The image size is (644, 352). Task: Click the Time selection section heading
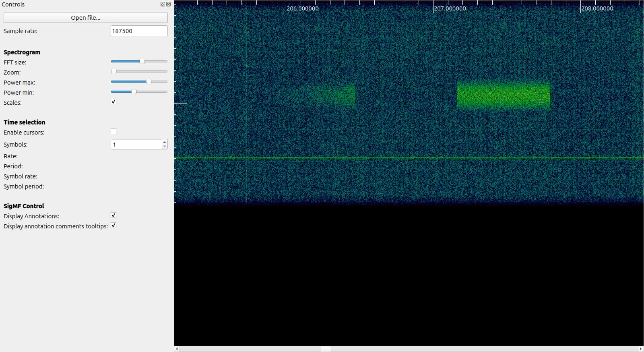click(x=25, y=122)
